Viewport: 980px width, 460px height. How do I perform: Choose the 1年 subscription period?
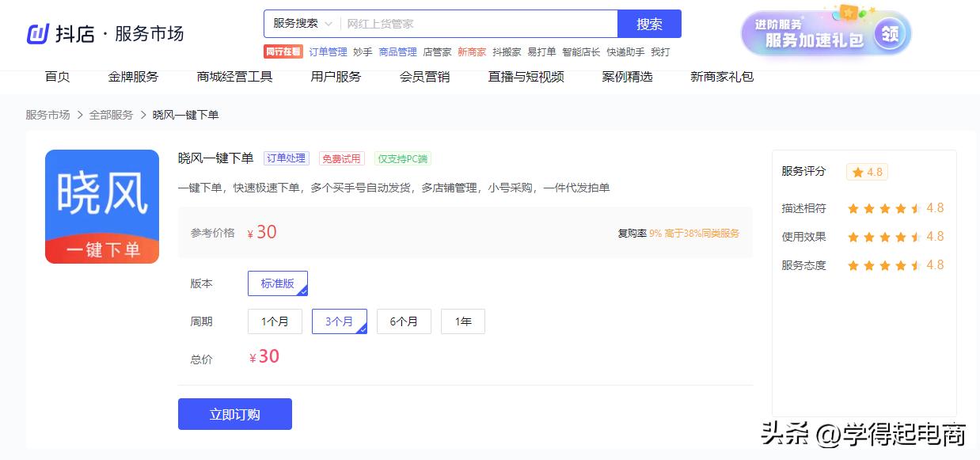click(463, 321)
